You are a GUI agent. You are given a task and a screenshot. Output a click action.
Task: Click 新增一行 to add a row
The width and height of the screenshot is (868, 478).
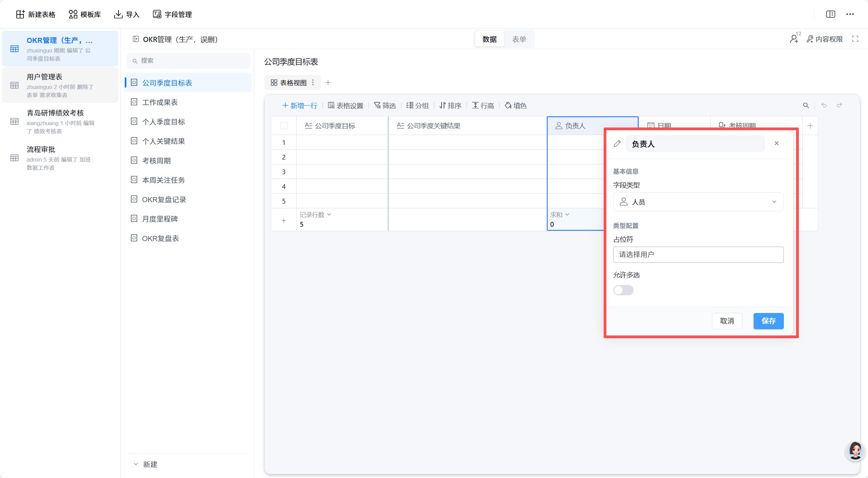pyautogui.click(x=300, y=105)
